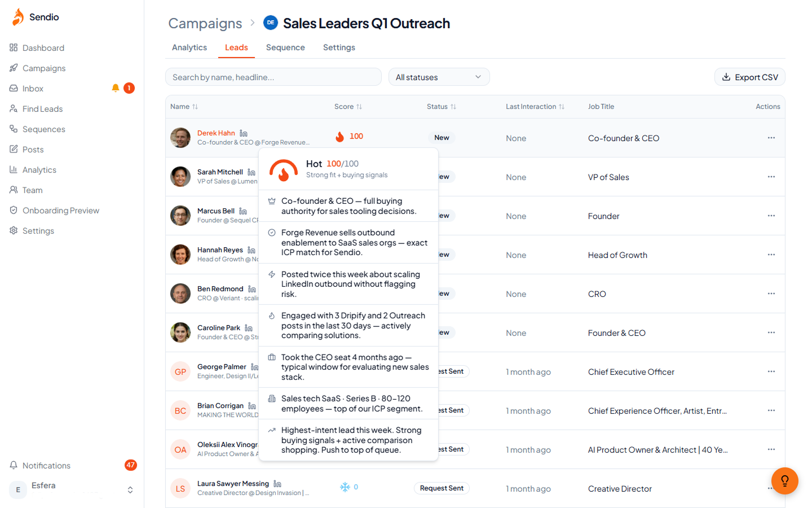Open actions menu for George Palmer row
Screen dimensions: 812x508
[771, 371]
